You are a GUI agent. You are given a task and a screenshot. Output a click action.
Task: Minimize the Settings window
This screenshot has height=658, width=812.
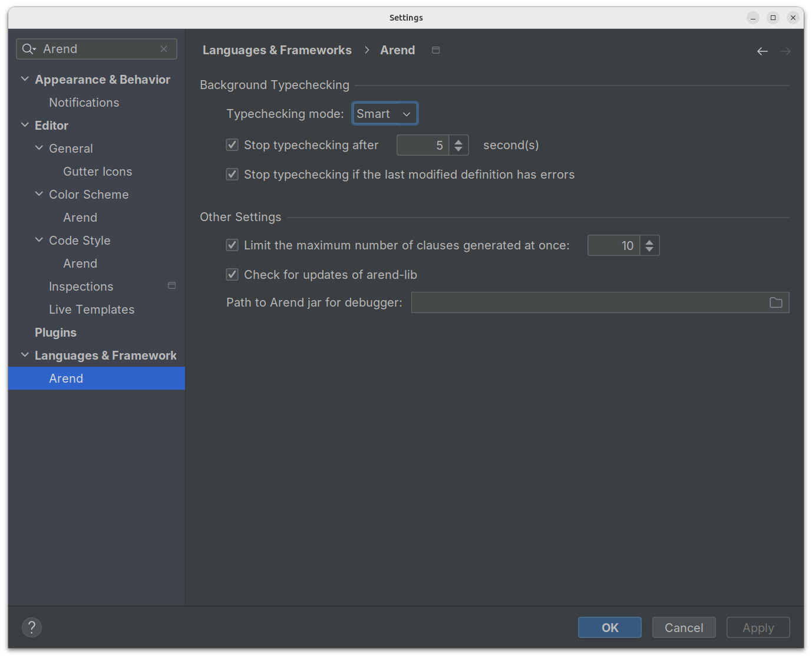[753, 18]
